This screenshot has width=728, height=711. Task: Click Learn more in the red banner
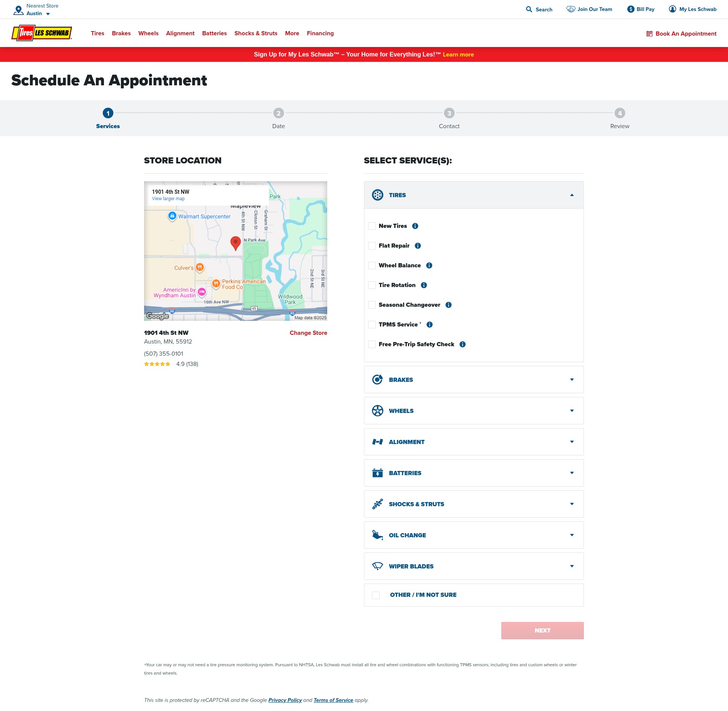pyautogui.click(x=458, y=55)
